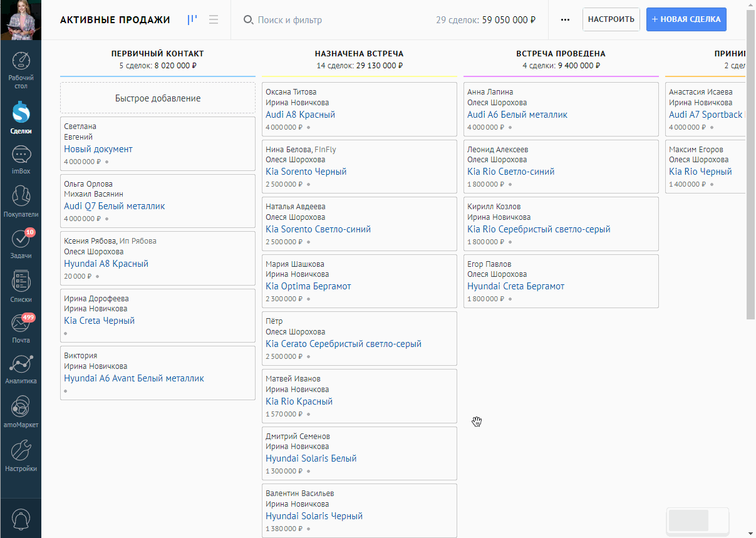Open the deal Kia Rio Красный
The width and height of the screenshot is (756, 538).
pyautogui.click(x=299, y=401)
